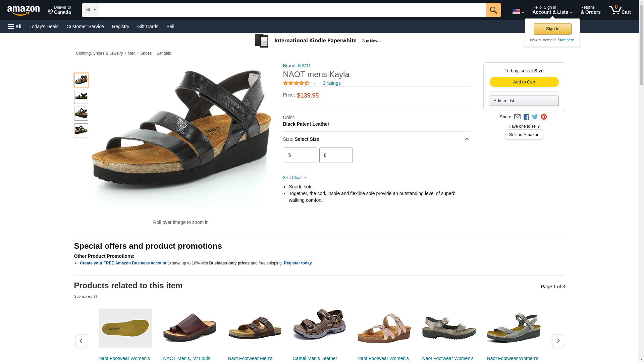The width and height of the screenshot is (644, 362).
Task: Select the second sandal thumbnail image
Action: click(x=81, y=97)
